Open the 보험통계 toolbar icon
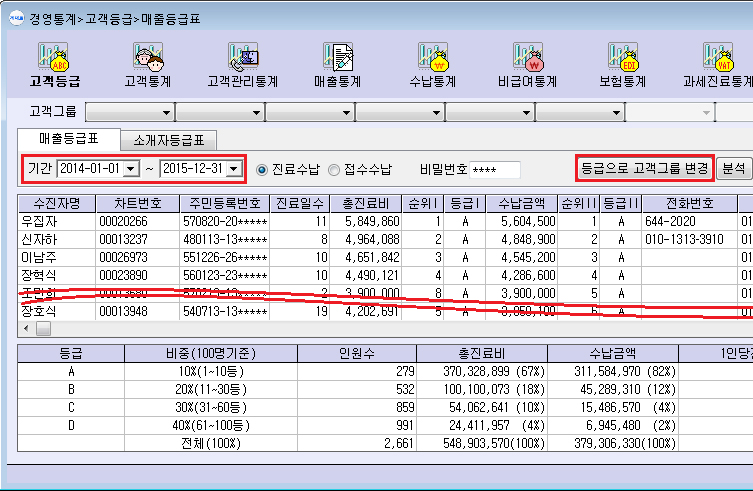This screenshot has width=753, height=491. [621, 65]
